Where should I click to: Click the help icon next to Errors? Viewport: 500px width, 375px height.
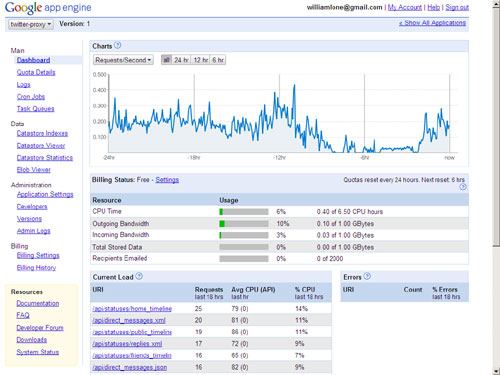pyautogui.click(x=367, y=276)
